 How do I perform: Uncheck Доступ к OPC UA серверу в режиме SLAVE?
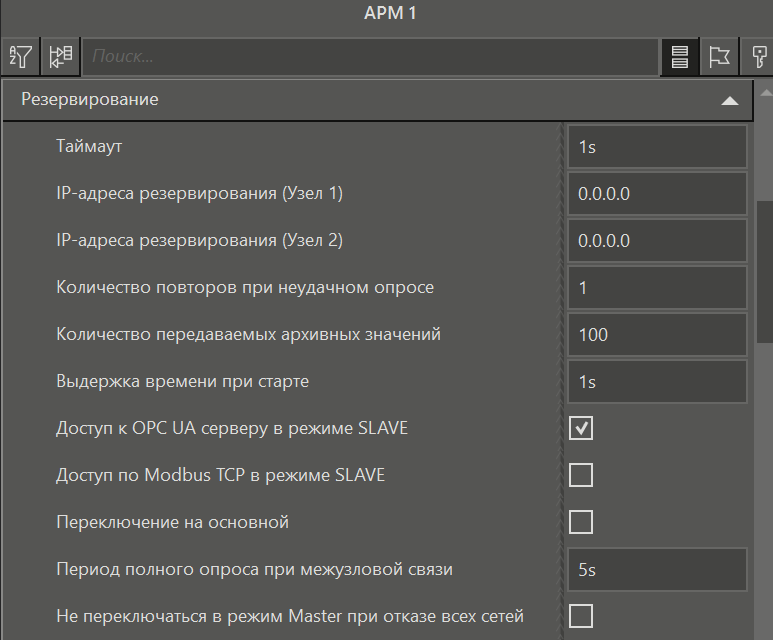pyautogui.click(x=581, y=428)
